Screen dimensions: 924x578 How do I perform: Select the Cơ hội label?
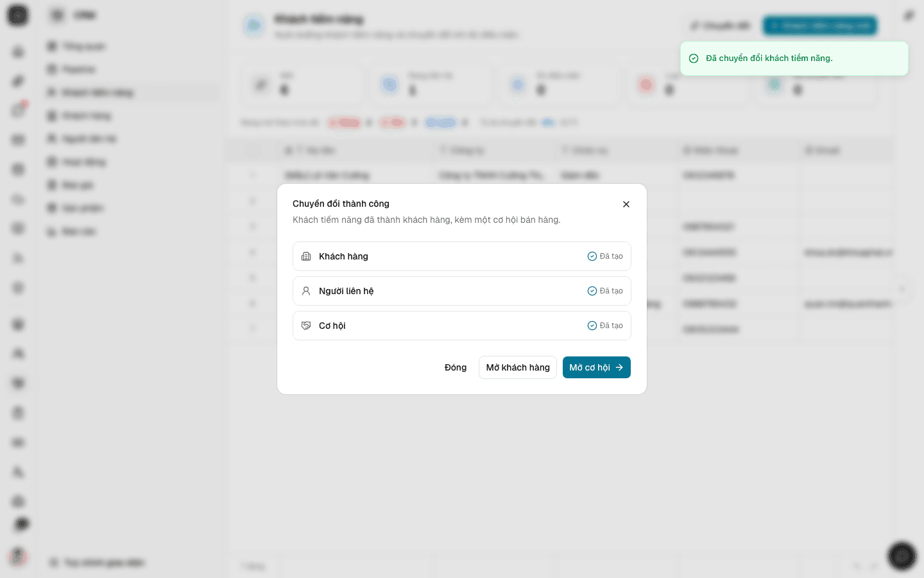(x=332, y=326)
